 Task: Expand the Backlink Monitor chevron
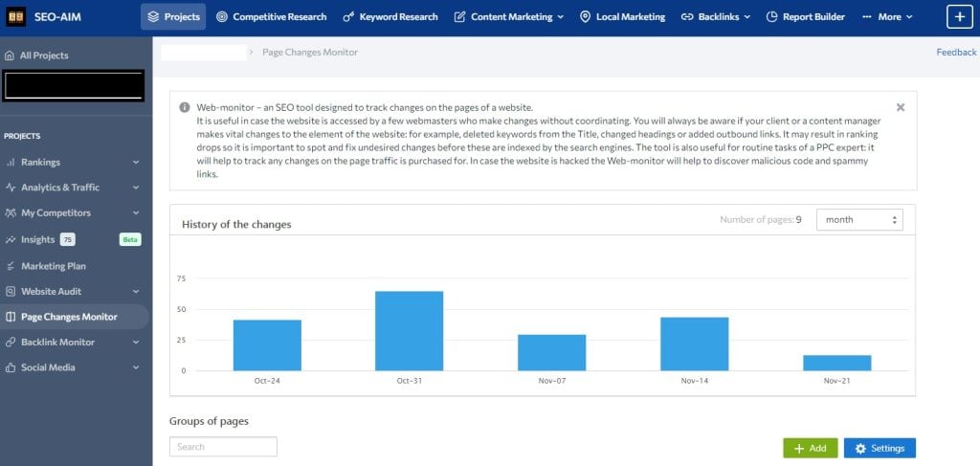(x=136, y=343)
